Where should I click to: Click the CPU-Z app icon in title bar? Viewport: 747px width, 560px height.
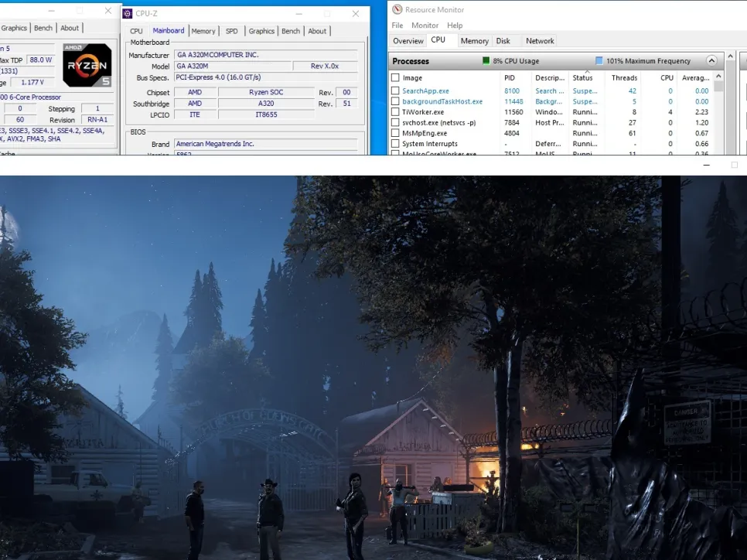pos(127,13)
